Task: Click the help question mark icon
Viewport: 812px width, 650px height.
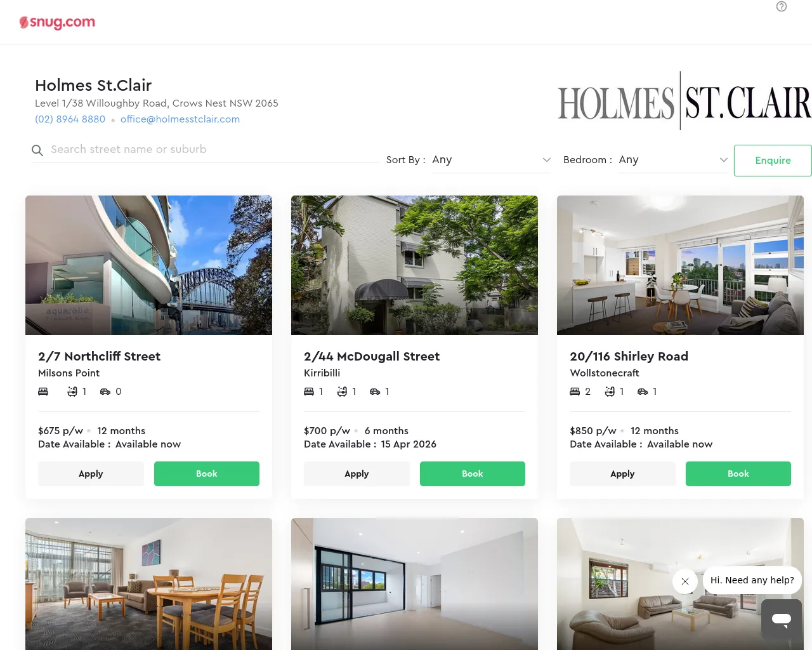Action: pyautogui.click(x=782, y=6)
